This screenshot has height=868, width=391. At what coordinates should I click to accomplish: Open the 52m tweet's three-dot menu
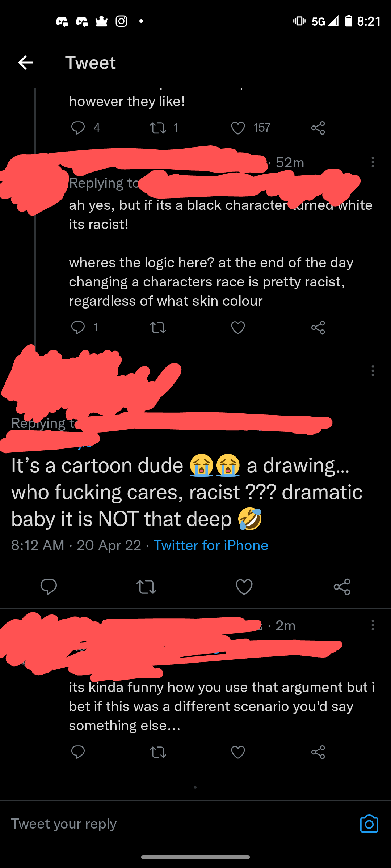373,162
